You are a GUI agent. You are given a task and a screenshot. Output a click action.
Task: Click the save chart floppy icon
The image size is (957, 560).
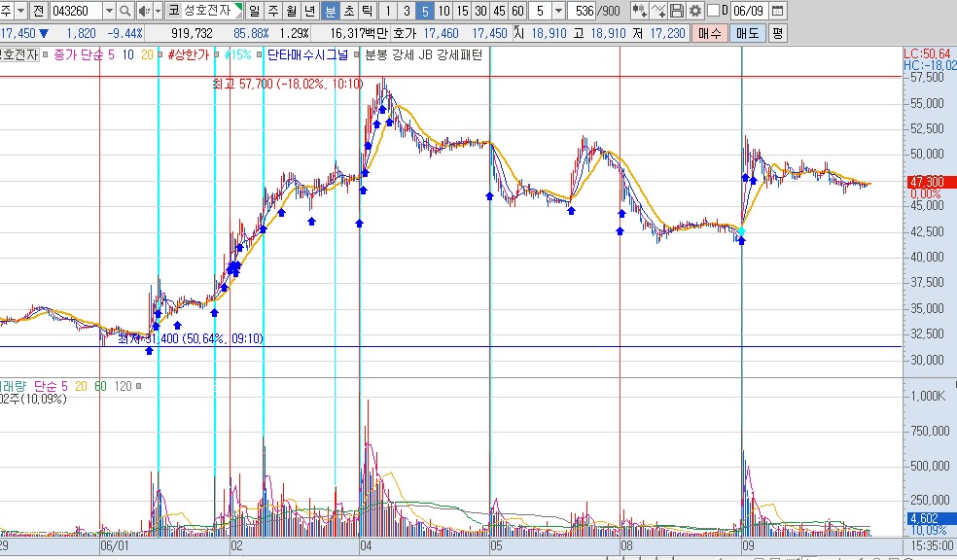[676, 11]
